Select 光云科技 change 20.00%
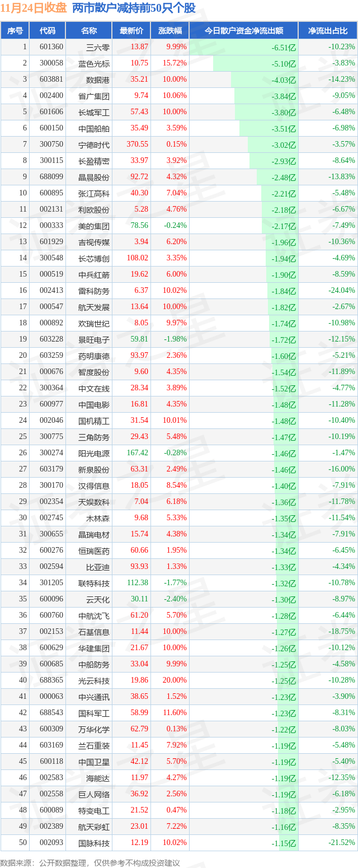The height and width of the screenshot is (868, 358). pos(175,680)
